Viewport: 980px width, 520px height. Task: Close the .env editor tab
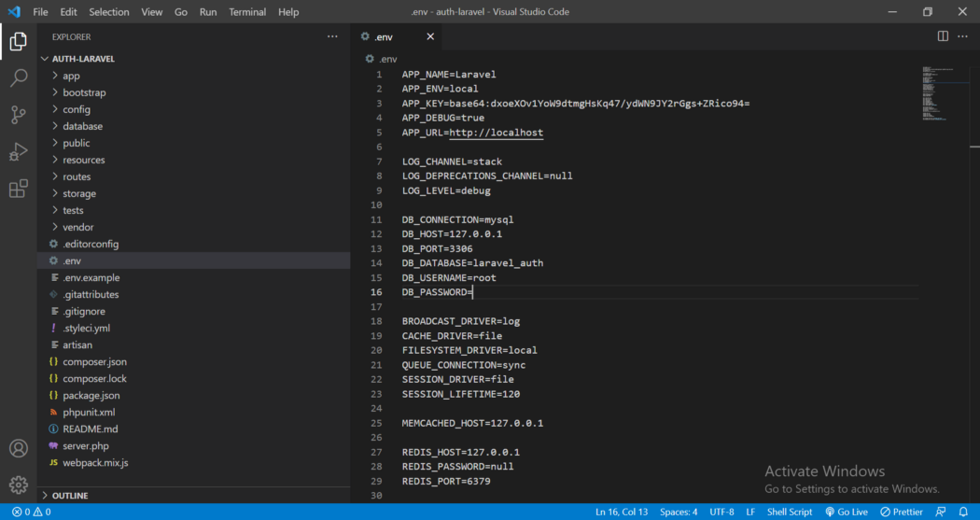430,36
